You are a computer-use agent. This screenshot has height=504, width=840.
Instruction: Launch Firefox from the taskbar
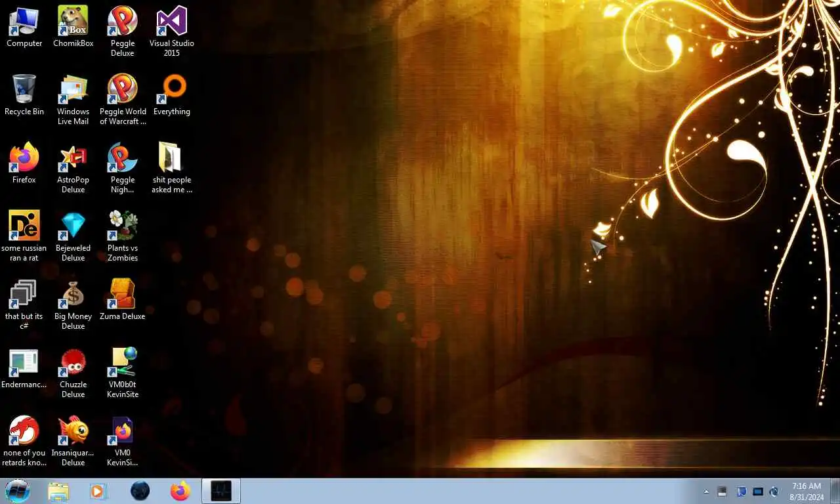180,491
